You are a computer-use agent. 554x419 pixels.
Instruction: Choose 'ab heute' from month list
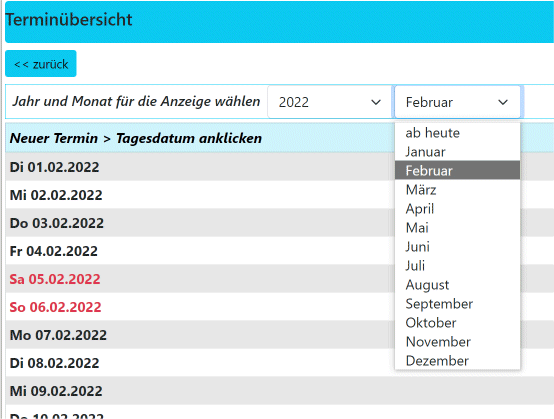(458, 133)
